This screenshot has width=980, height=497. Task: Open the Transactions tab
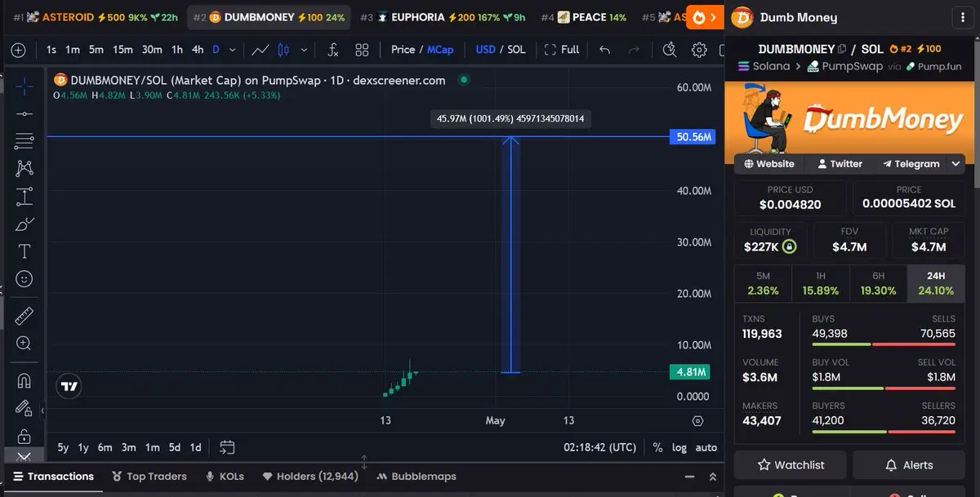pyautogui.click(x=54, y=477)
